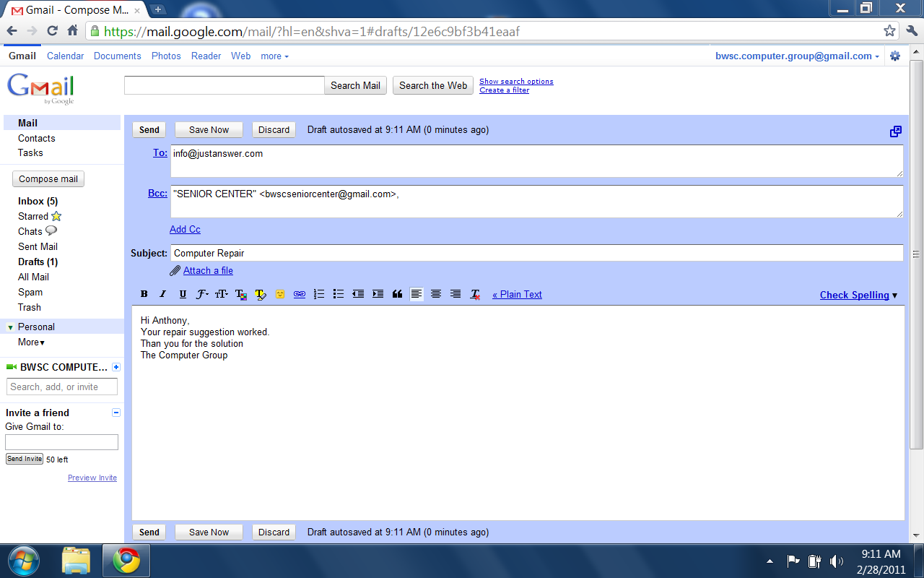Pop out compose into new window

tap(896, 131)
